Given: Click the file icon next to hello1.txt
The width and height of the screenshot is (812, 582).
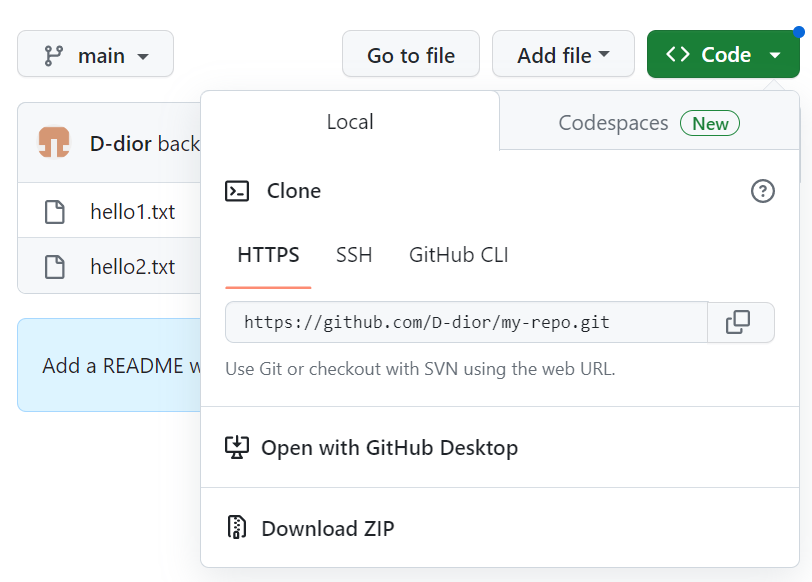Looking at the screenshot, I should 55,212.
